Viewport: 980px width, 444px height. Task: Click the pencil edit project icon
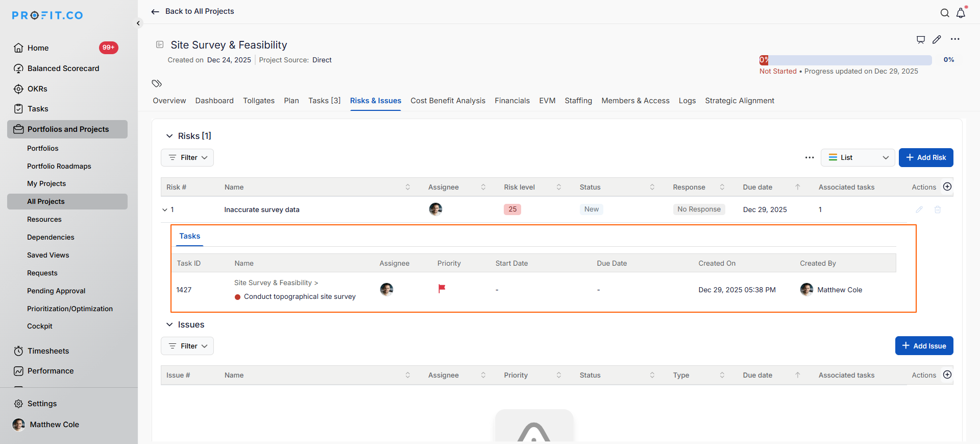[937, 39]
